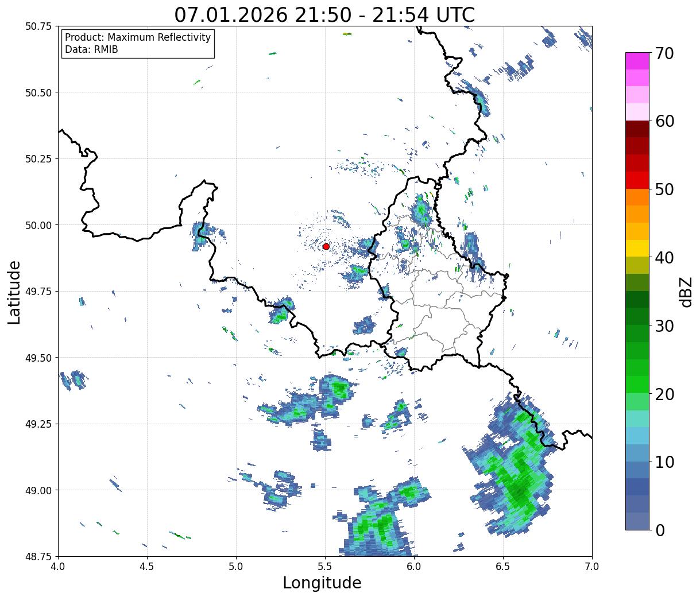
Task: Click the latitude tick label 50.25
Action: pos(38,159)
